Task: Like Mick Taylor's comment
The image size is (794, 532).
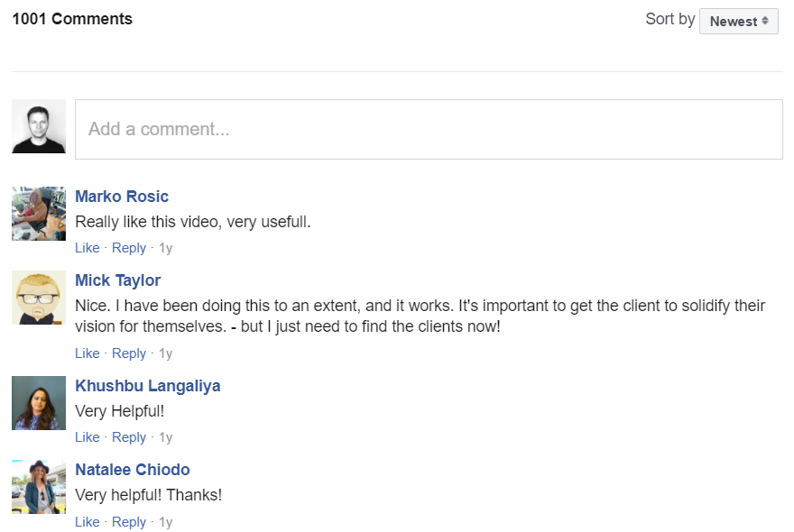Action: click(88, 353)
